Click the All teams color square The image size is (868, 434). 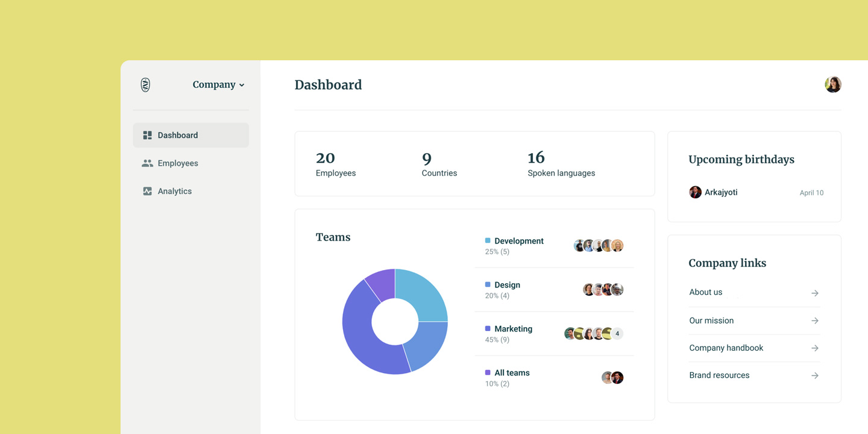[x=488, y=373]
